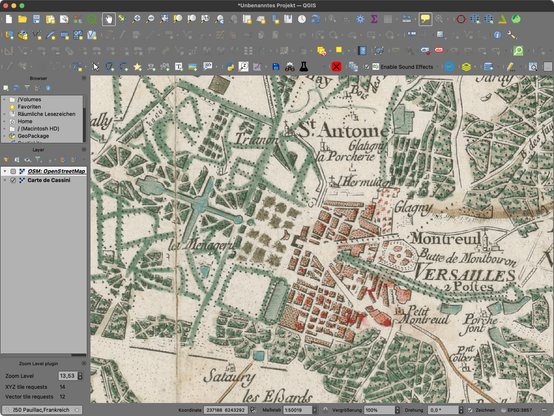The height and width of the screenshot is (416, 554).
Task: Click the Koordinate input field
Action: 226,410
